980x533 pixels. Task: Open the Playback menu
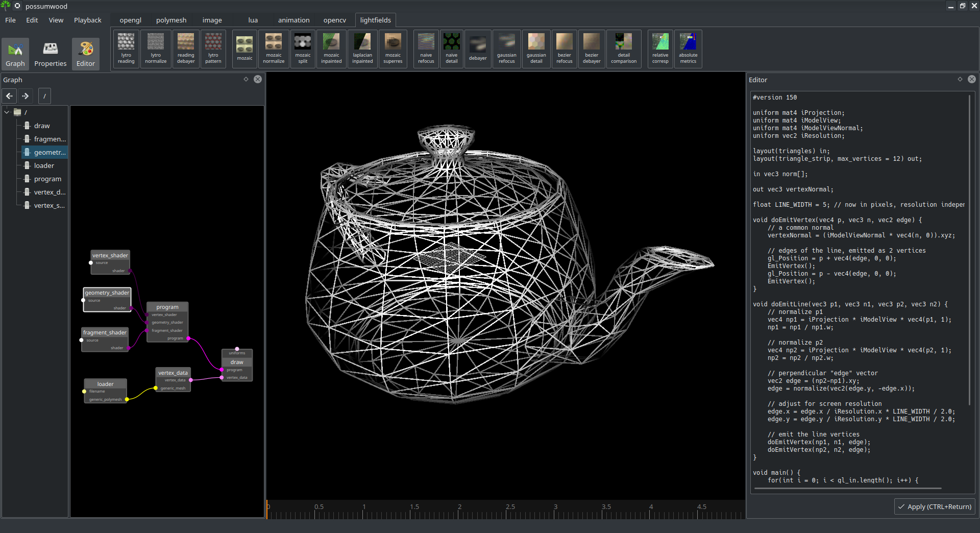88,20
